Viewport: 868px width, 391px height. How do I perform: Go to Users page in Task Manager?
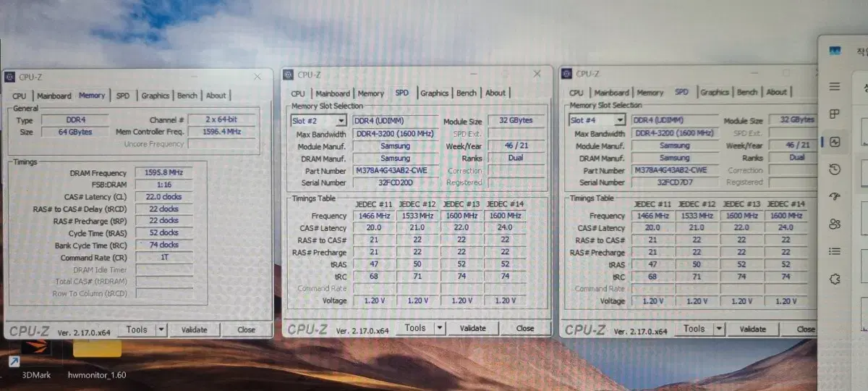tap(835, 224)
